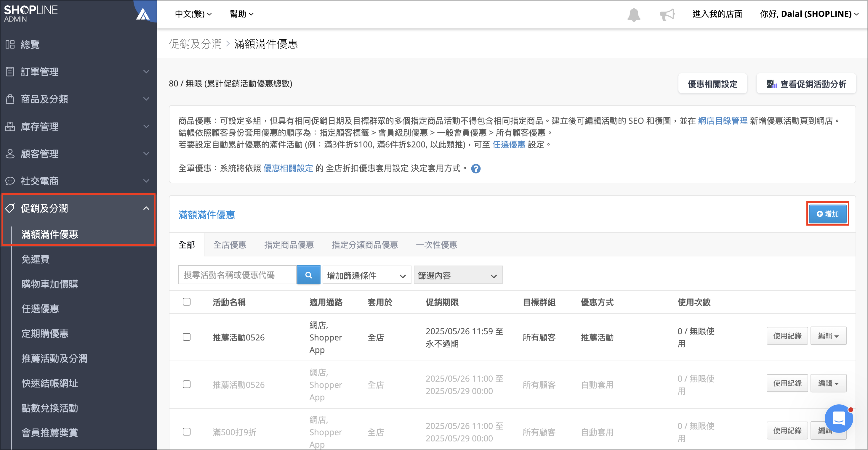Open the megaphone announcements icon

(667, 15)
